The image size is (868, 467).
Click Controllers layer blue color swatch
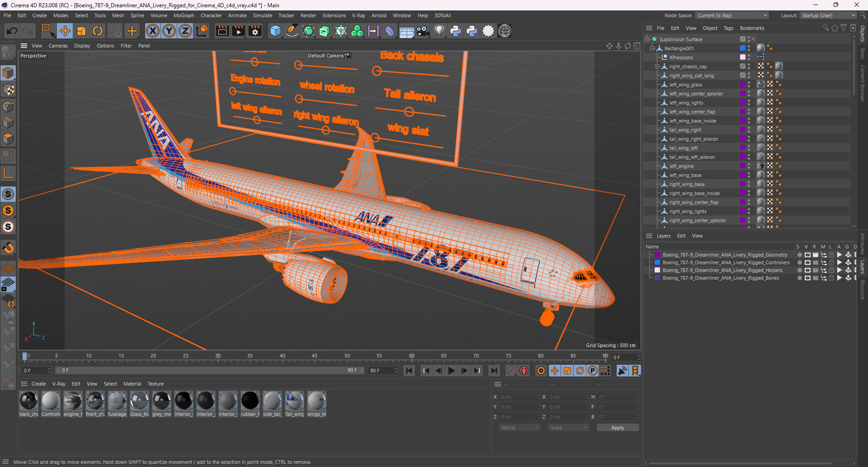point(657,262)
